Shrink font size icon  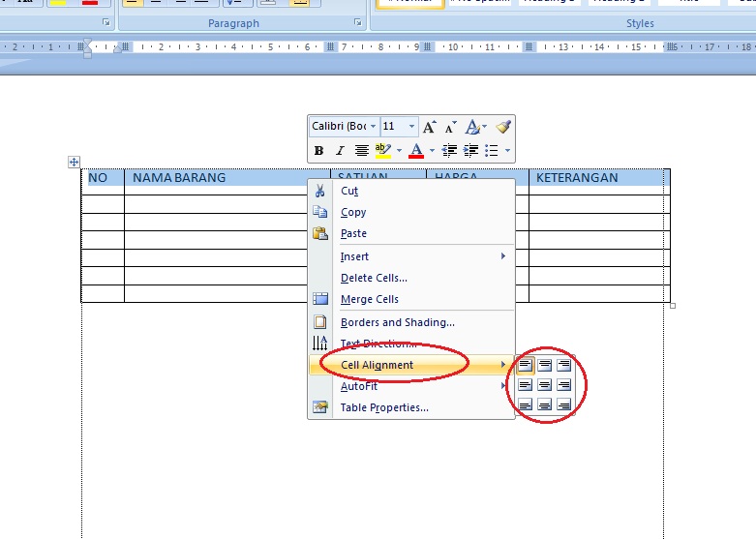click(x=450, y=128)
